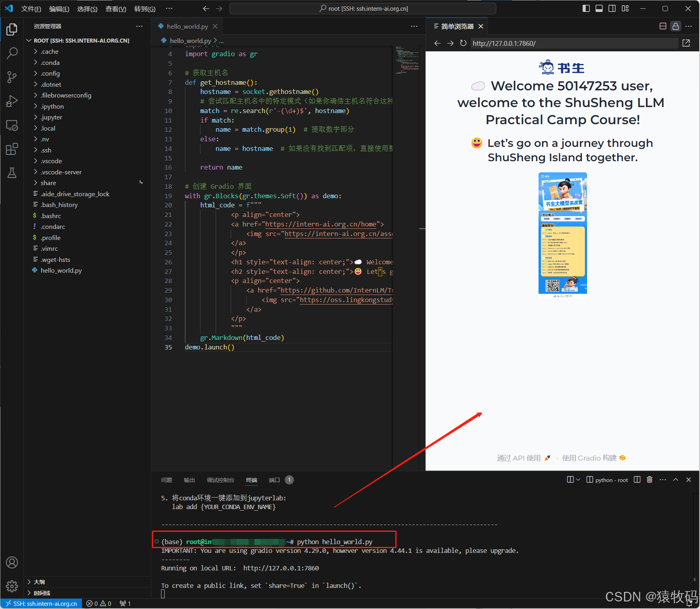Open the Extensions view
This screenshot has width=700, height=609.
tap(12, 149)
